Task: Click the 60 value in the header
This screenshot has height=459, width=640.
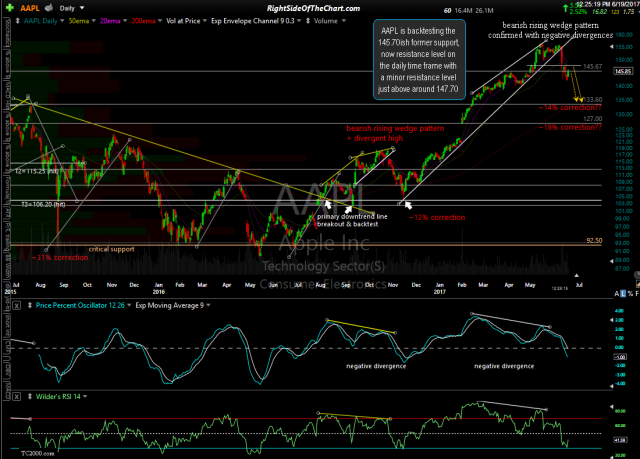Action: [447, 11]
